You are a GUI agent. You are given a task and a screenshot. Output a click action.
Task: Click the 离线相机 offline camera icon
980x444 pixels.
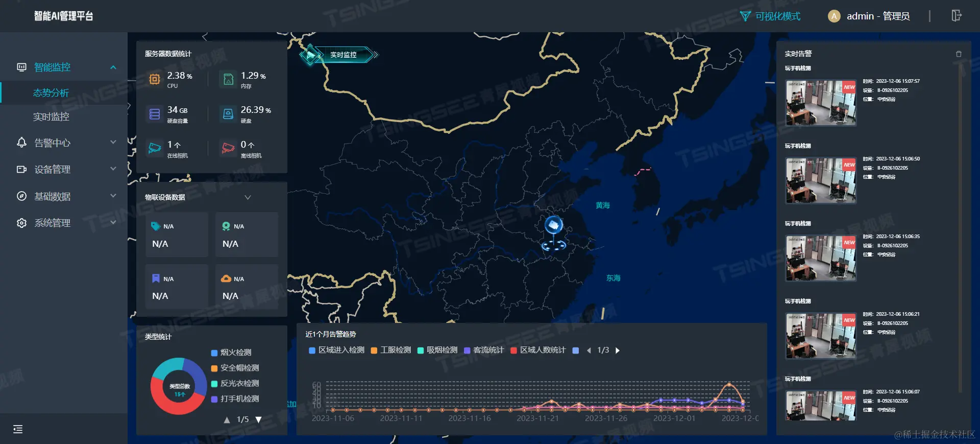click(x=228, y=148)
